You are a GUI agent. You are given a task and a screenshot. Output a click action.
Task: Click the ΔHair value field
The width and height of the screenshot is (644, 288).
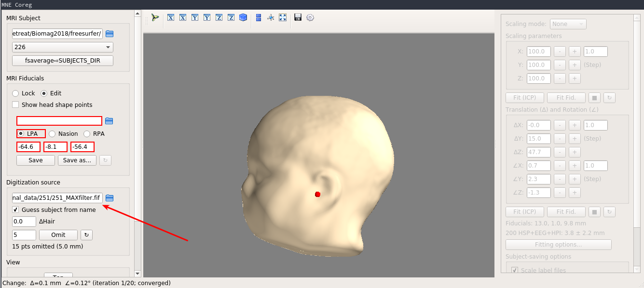24,222
